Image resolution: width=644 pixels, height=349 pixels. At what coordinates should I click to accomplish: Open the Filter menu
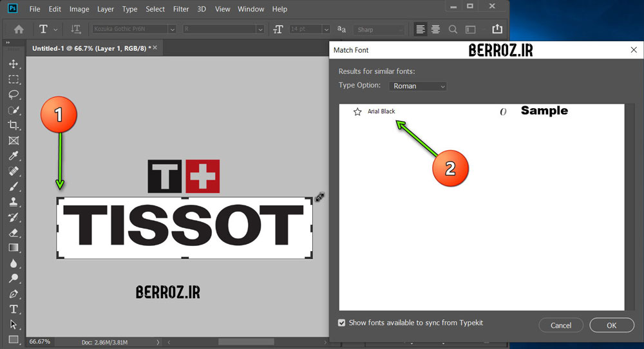pyautogui.click(x=181, y=9)
